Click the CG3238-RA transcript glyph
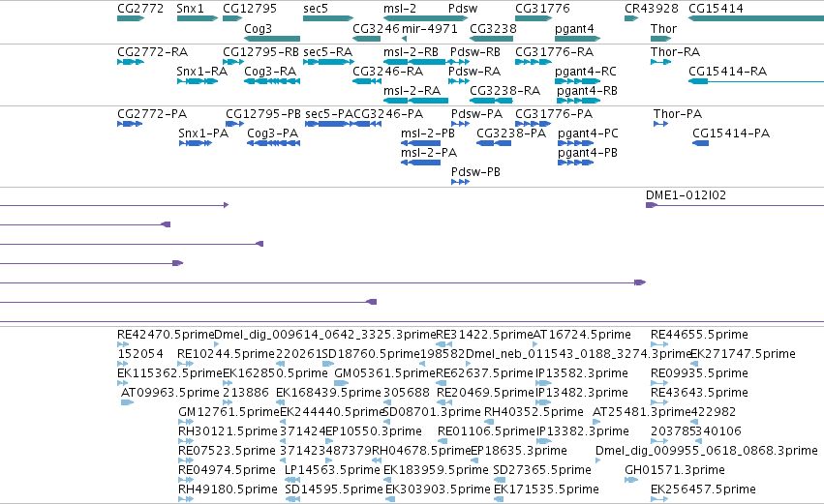The width and height of the screenshot is (824, 504). click(x=491, y=101)
